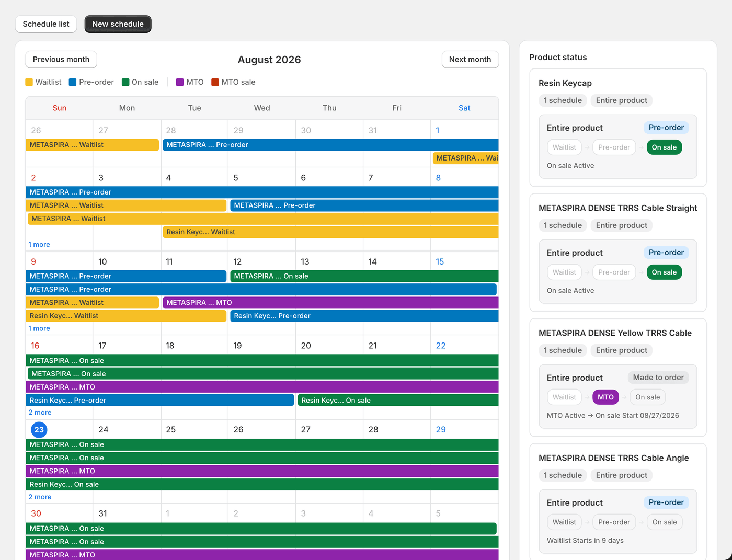
Task: Select Cable Straight's Pre-order step chip
Action: click(x=614, y=272)
